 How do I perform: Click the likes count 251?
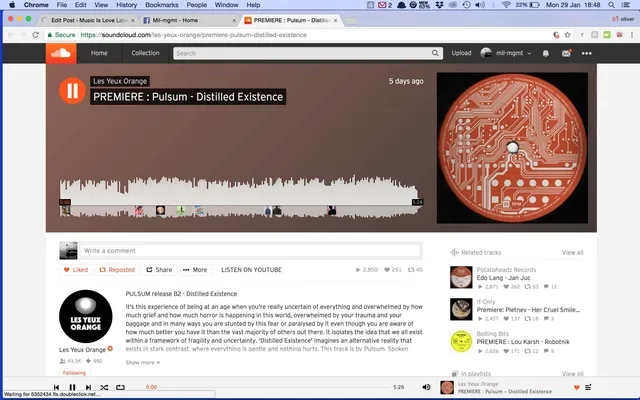(393, 270)
